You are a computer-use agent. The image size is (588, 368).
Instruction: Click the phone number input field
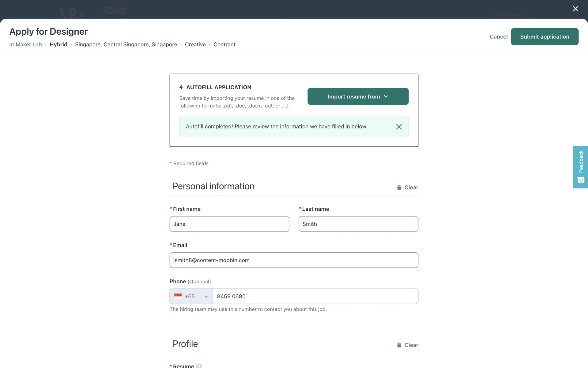(x=315, y=297)
